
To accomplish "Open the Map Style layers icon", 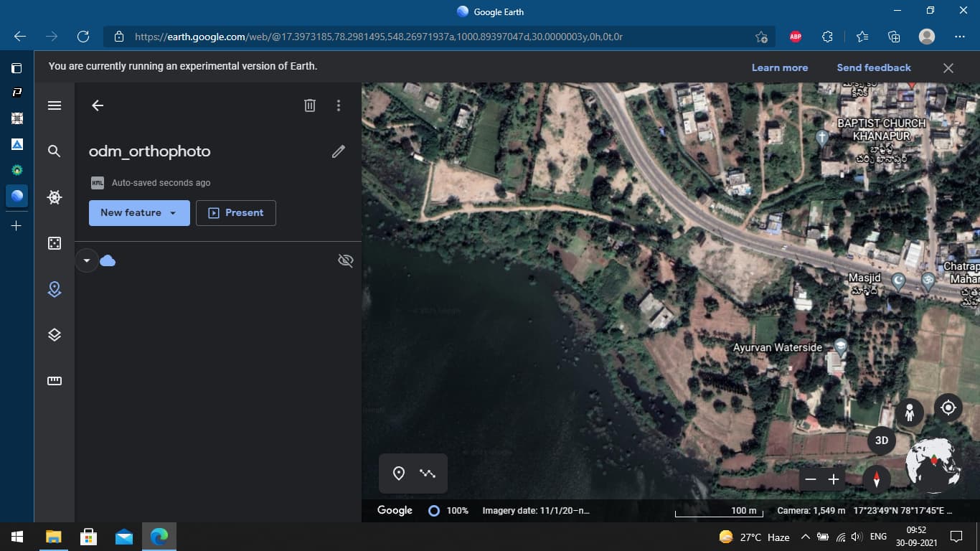I will pyautogui.click(x=55, y=334).
